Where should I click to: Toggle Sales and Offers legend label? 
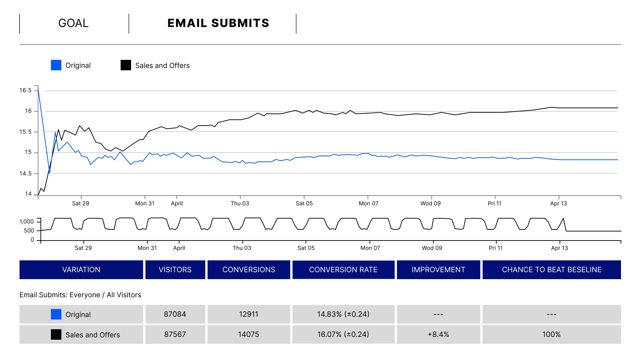point(162,65)
